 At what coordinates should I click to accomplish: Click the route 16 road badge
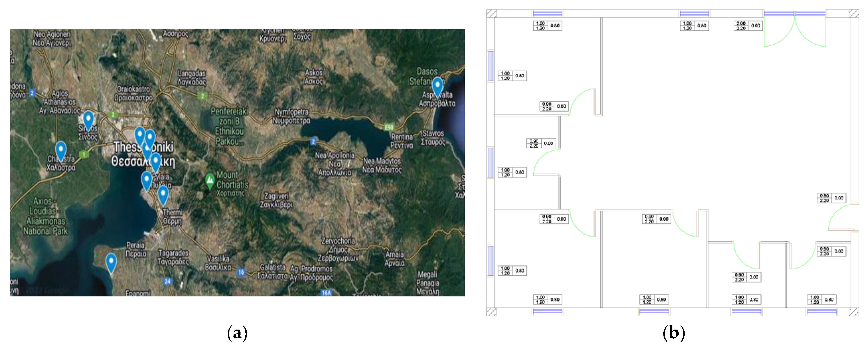pos(241,272)
